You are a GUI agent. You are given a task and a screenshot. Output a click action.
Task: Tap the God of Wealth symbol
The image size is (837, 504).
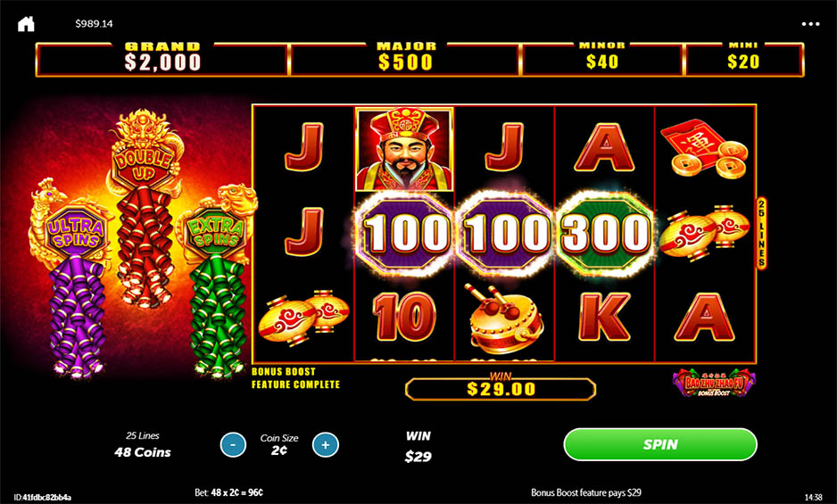404,149
